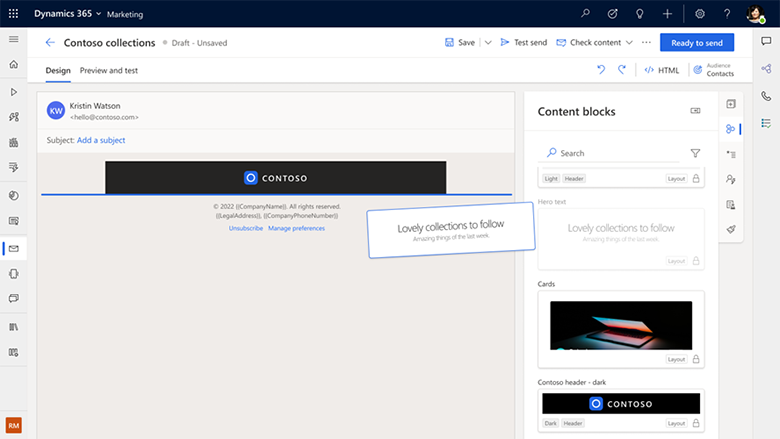780x439 pixels.
Task: Filter content blocks with funnel icon
Action: pyautogui.click(x=695, y=153)
